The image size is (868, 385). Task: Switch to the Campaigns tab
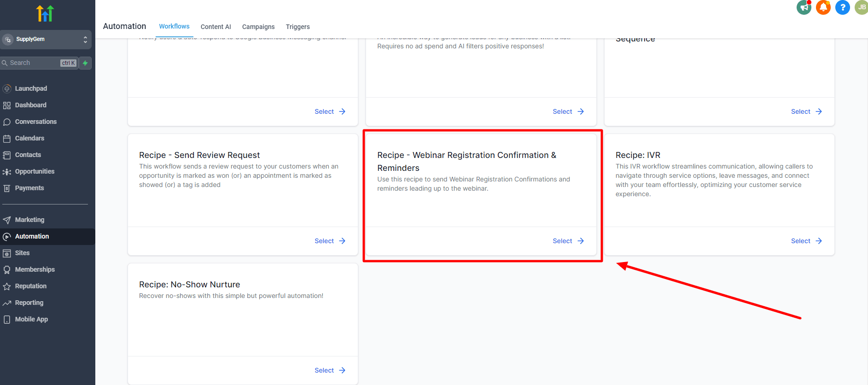point(258,27)
